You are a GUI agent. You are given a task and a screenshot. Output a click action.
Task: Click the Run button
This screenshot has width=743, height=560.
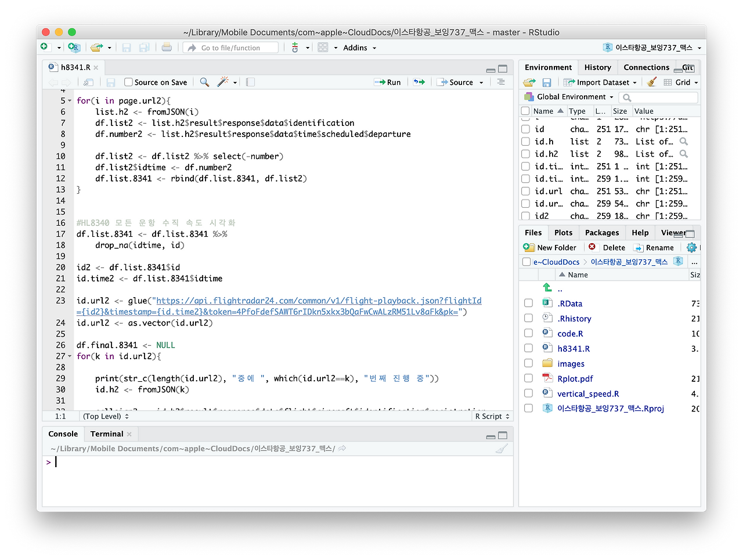(x=387, y=82)
